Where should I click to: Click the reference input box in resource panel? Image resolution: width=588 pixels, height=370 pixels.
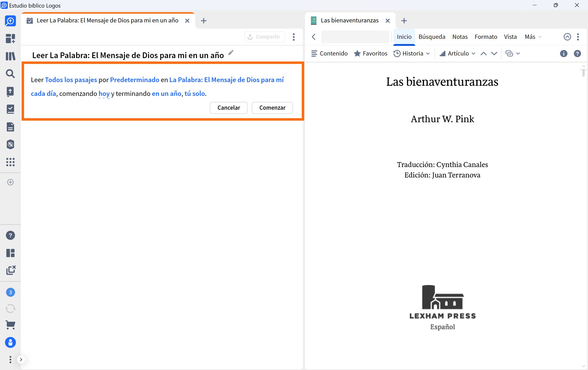click(355, 37)
